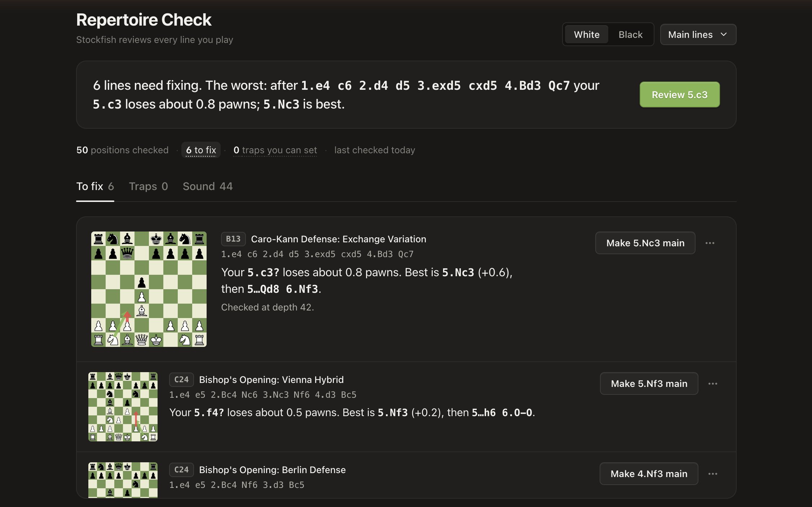The height and width of the screenshot is (507, 812).
Task: Click the '6 to fix' stat chip
Action: (x=201, y=150)
